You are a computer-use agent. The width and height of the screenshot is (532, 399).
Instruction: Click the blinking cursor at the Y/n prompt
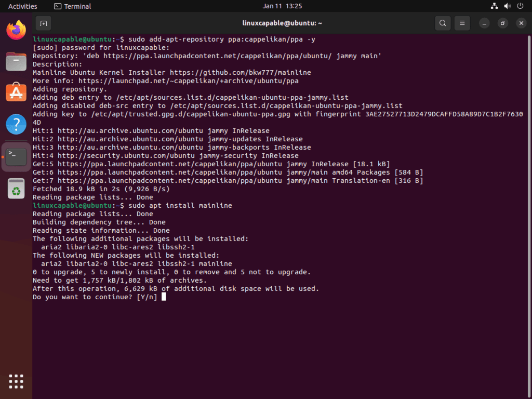coord(163,297)
